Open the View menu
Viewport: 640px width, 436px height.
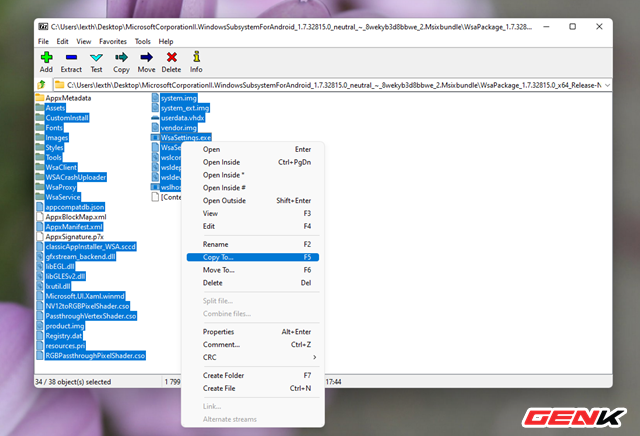[84, 42]
